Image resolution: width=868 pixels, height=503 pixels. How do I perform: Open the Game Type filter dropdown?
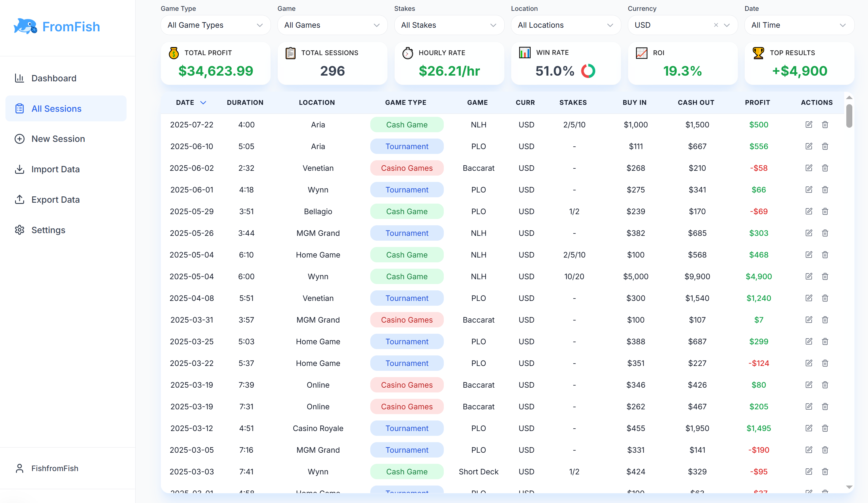point(215,25)
